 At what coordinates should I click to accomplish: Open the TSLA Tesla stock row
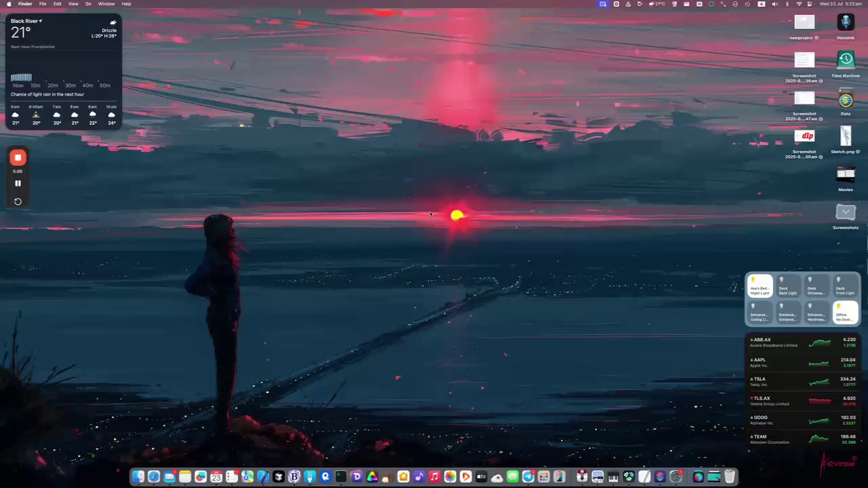[803, 382]
